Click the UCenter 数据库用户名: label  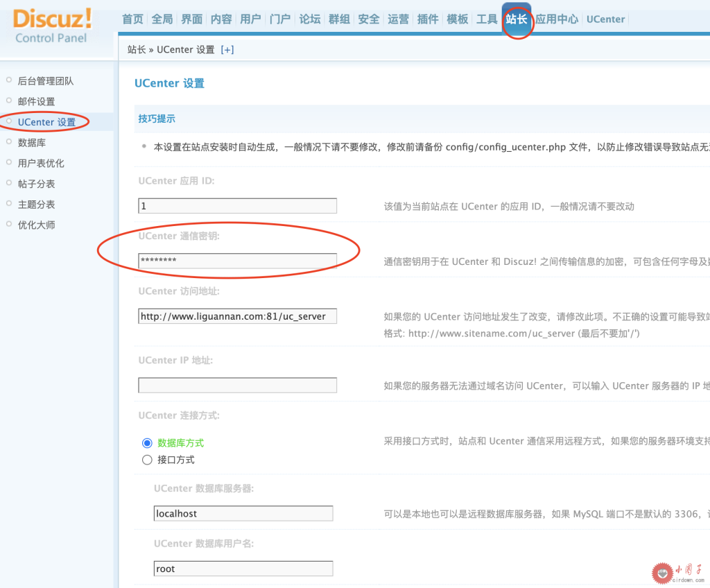[204, 544]
